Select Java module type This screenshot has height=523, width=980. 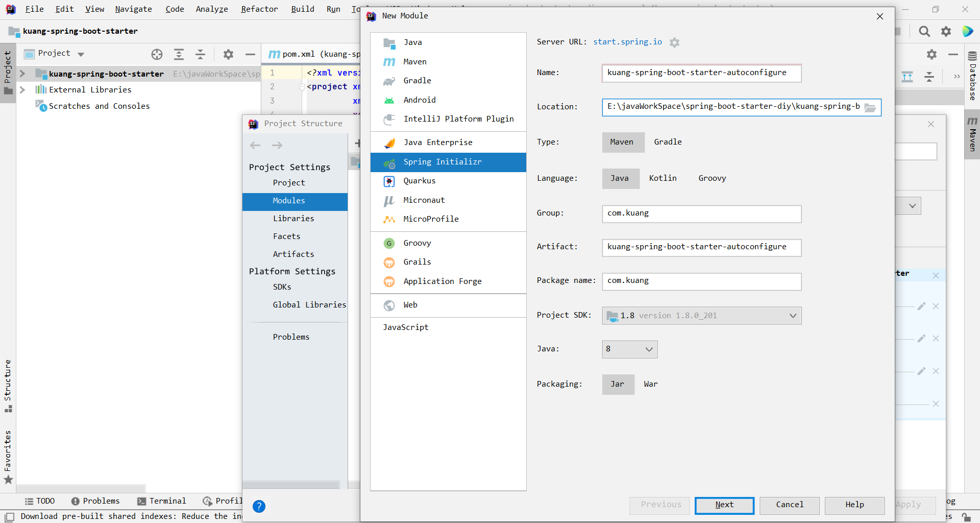pyautogui.click(x=448, y=42)
